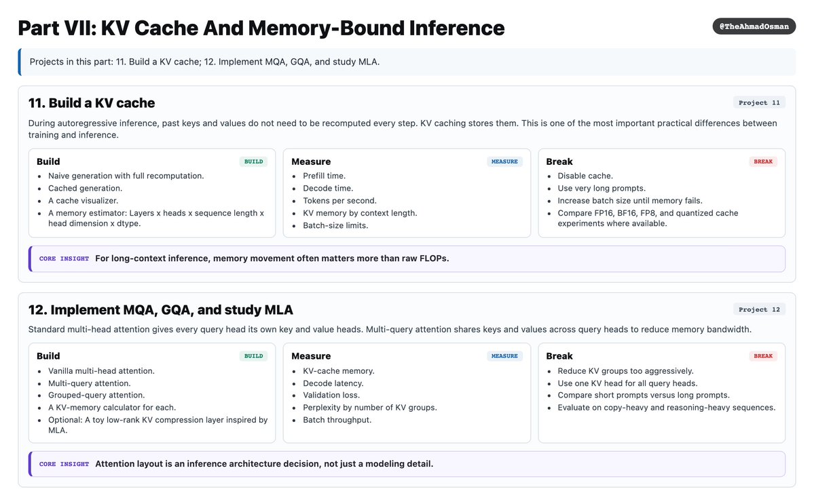Screen dimensions: 814x504
Task: Click the @TheAhmadOsman handle badge
Action: click(754, 26)
